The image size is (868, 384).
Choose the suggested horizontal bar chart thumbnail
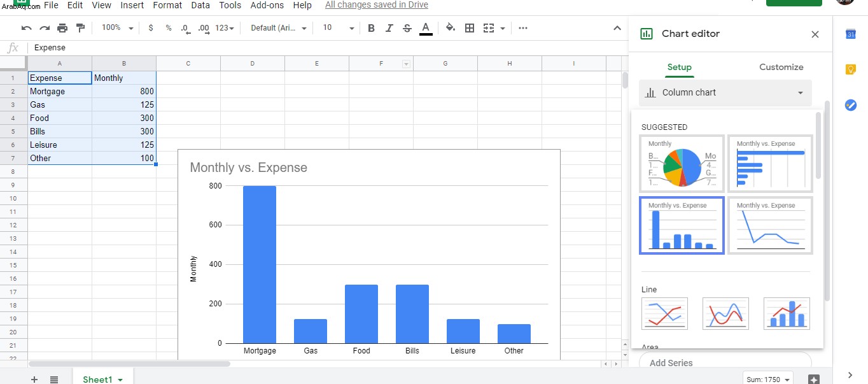click(x=771, y=164)
